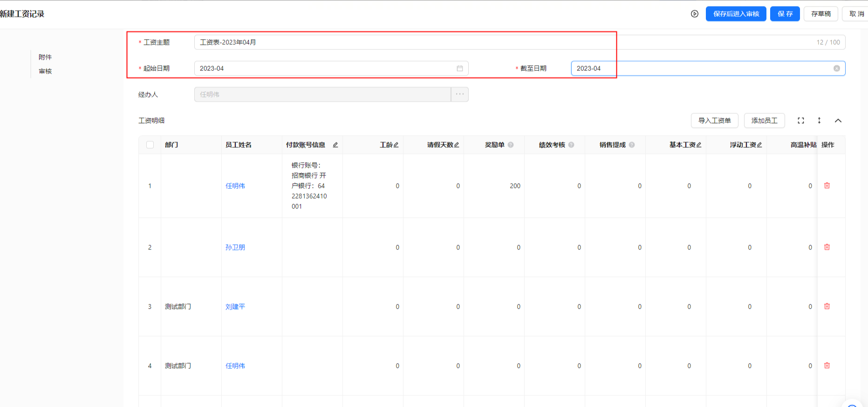Collapse the 工资明细 section
The image size is (868, 407).
click(x=838, y=121)
